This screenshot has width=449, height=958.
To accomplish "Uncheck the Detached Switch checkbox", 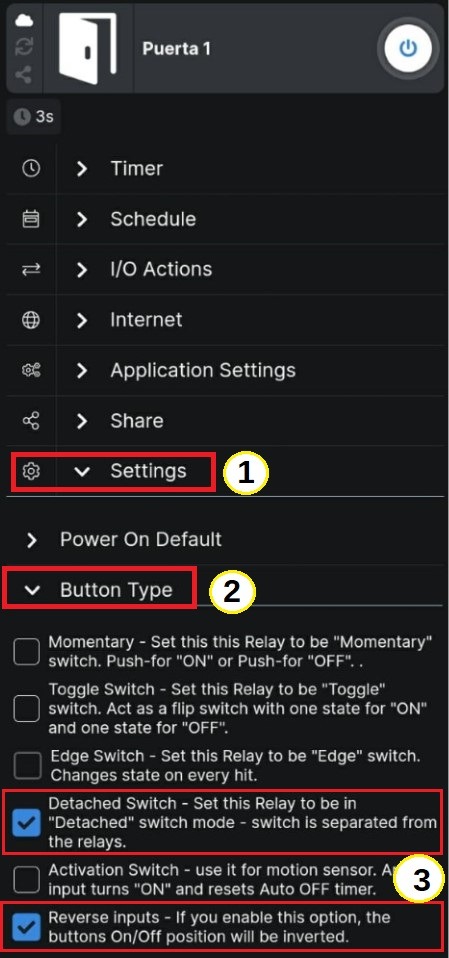I will click(27, 822).
